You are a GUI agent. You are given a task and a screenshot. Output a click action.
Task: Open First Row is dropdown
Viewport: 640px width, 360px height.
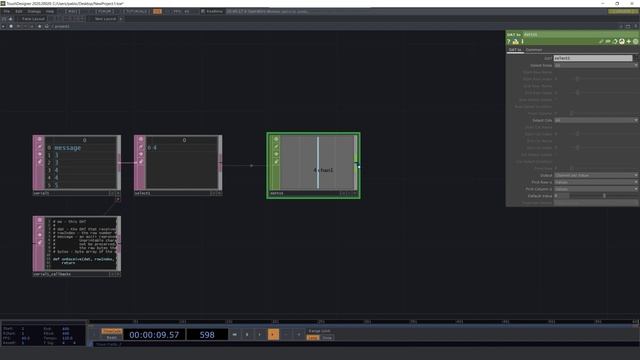pyautogui.click(x=596, y=182)
